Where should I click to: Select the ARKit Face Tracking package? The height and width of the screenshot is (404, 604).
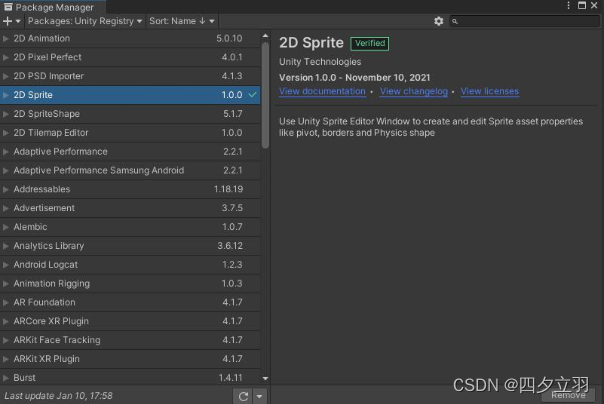coord(130,340)
